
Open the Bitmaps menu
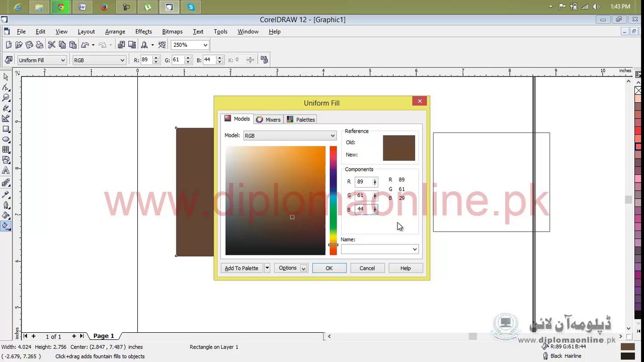tap(172, 31)
